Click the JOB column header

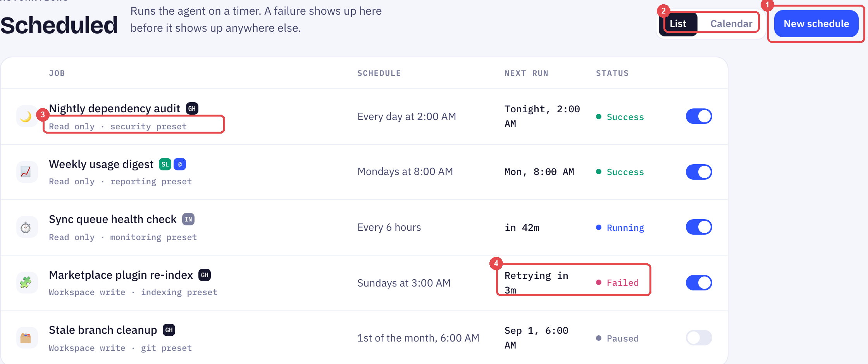[x=57, y=73]
